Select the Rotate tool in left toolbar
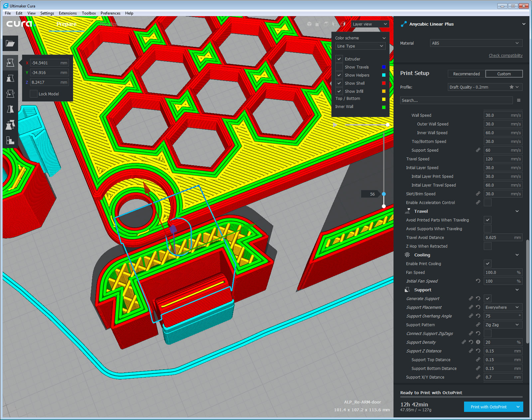 point(10,94)
